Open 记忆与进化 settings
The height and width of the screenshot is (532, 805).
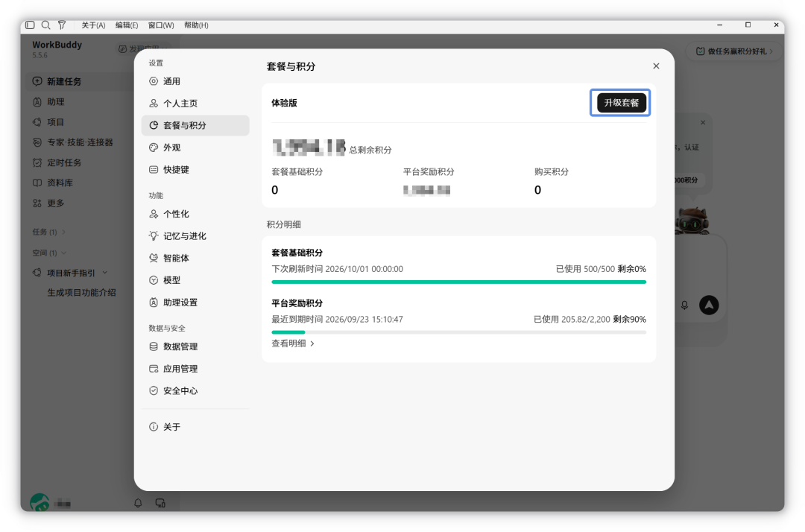point(195,236)
